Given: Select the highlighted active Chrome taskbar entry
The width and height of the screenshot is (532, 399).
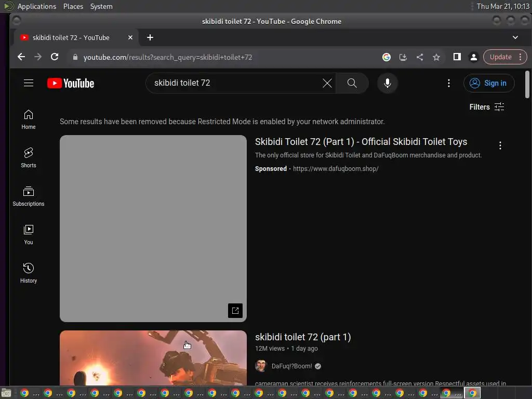Looking at the screenshot, I should [472, 393].
